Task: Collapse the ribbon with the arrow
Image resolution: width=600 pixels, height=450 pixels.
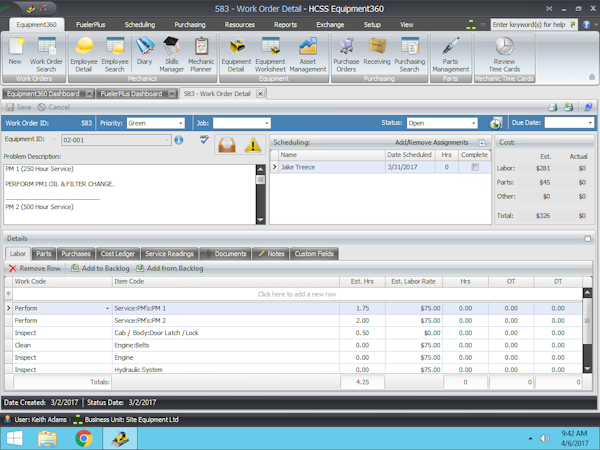Action: pos(592,77)
